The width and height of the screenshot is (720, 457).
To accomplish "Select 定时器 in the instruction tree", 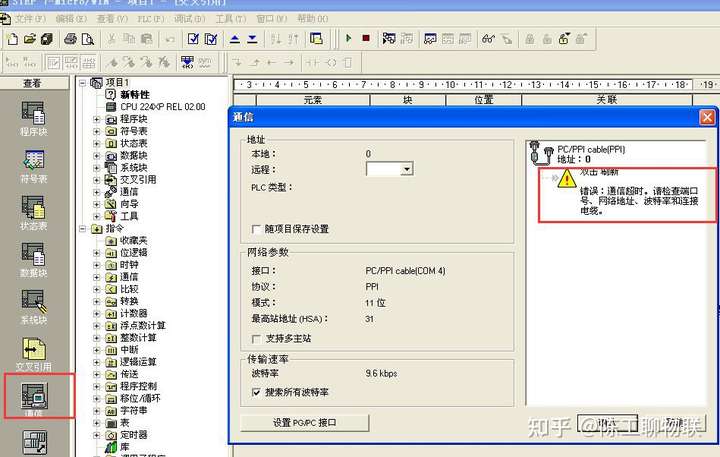I will 134,434.
